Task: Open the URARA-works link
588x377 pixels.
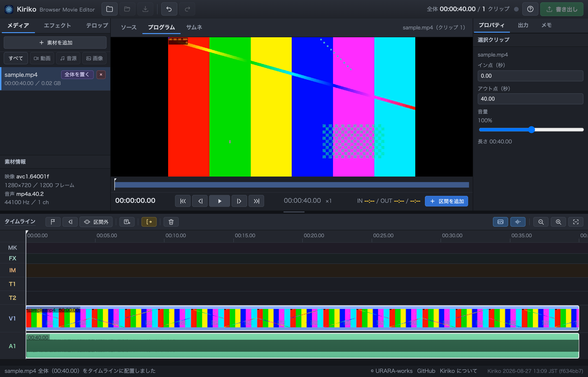Action: point(391,371)
